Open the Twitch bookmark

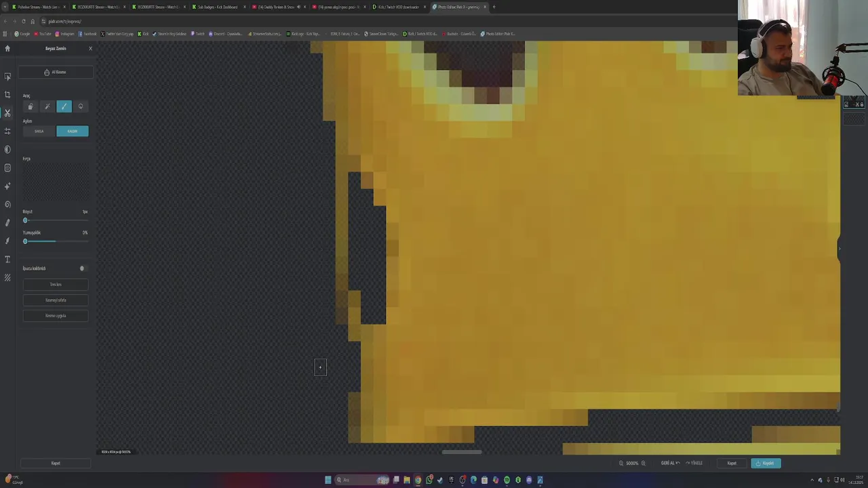(198, 34)
